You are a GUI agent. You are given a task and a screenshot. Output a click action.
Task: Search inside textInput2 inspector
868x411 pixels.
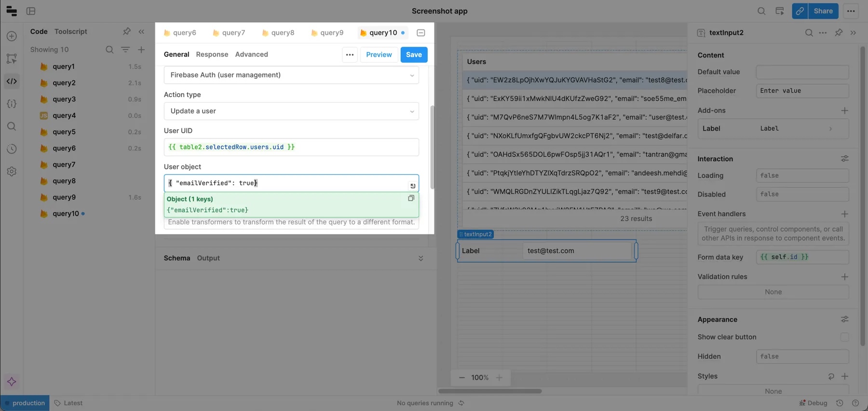pos(809,33)
